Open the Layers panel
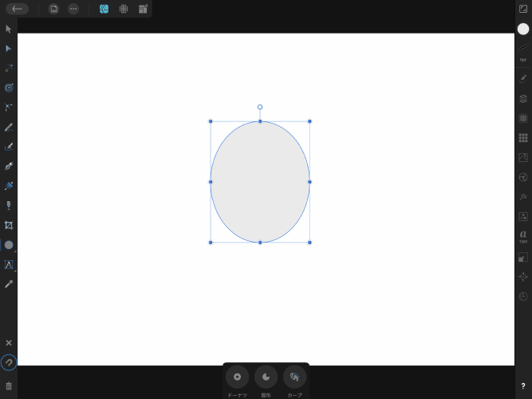This screenshot has height=399, width=532. [523, 98]
